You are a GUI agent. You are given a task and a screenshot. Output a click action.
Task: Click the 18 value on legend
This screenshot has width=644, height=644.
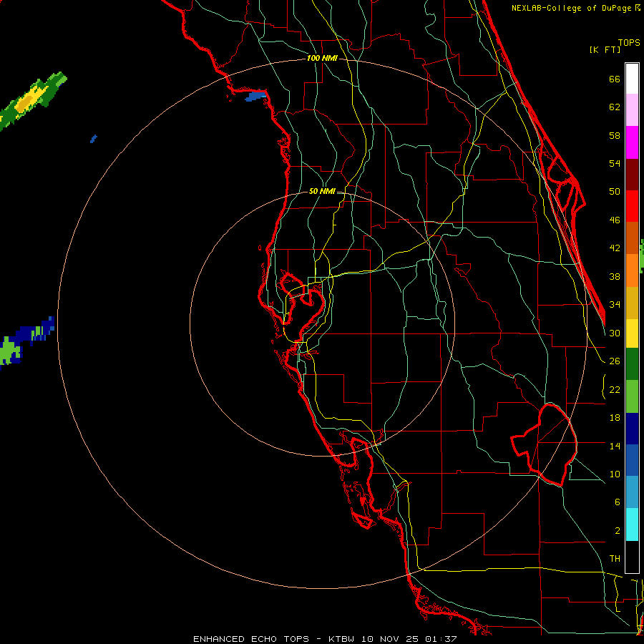click(x=615, y=418)
